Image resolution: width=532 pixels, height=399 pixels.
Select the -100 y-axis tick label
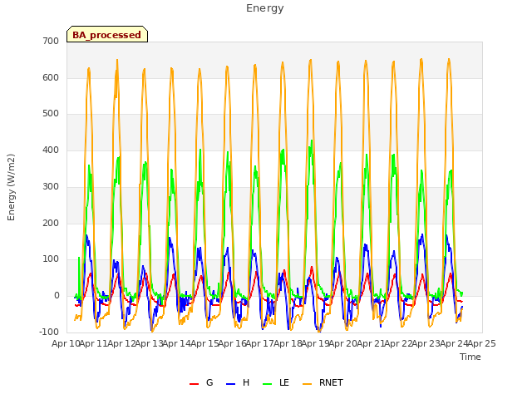[x=49, y=332]
